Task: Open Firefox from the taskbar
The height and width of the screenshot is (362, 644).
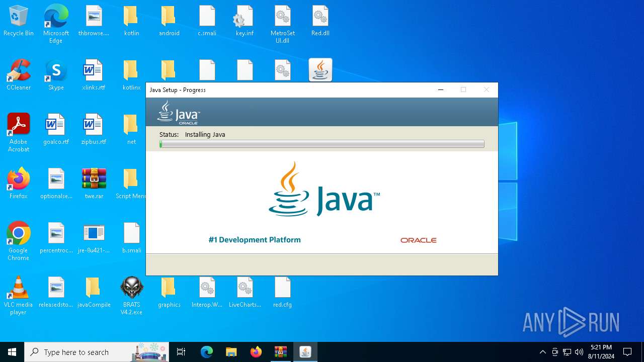Action: (256, 352)
